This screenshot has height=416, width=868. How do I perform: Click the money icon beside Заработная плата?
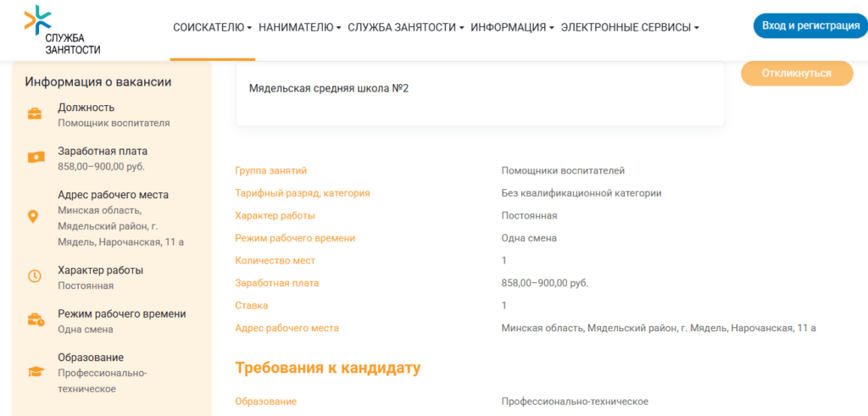point(35,158)
